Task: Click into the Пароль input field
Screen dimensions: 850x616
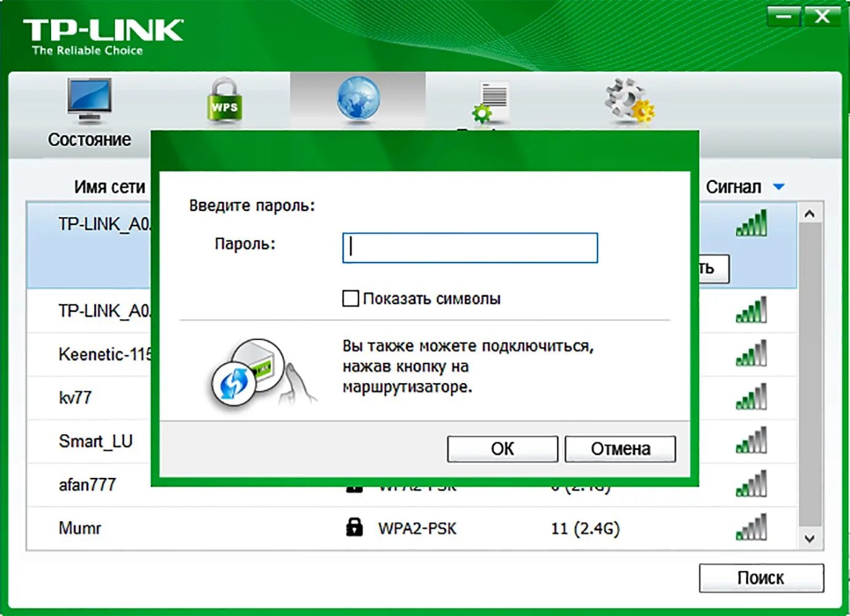Action: click(470, 248)
